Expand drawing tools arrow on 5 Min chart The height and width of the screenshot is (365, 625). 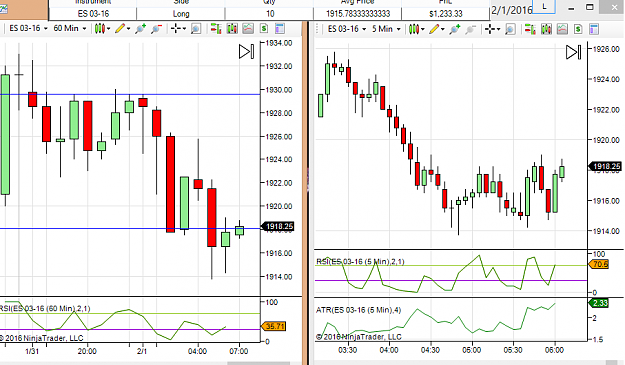[442, 29]
